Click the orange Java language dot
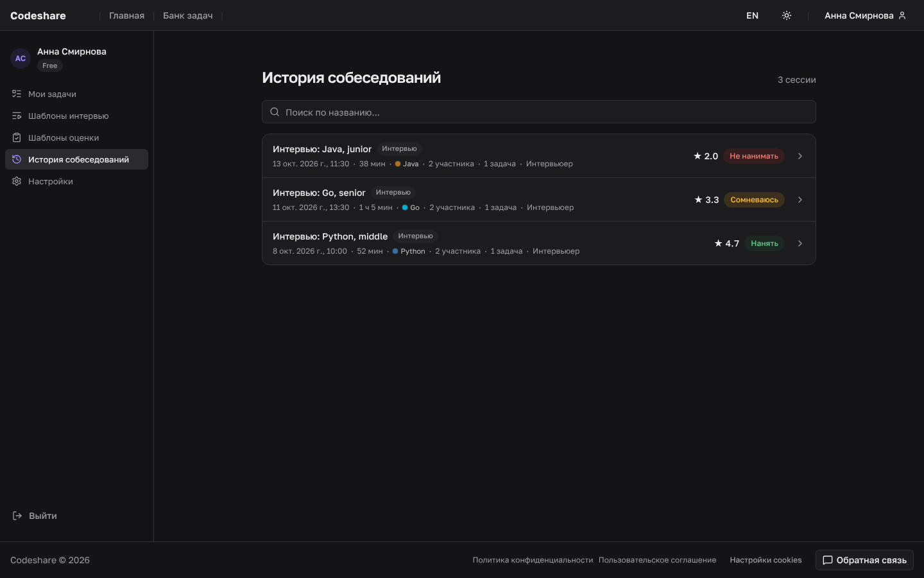The width and height of the screenshot is (924, 578). click(398, 164)
